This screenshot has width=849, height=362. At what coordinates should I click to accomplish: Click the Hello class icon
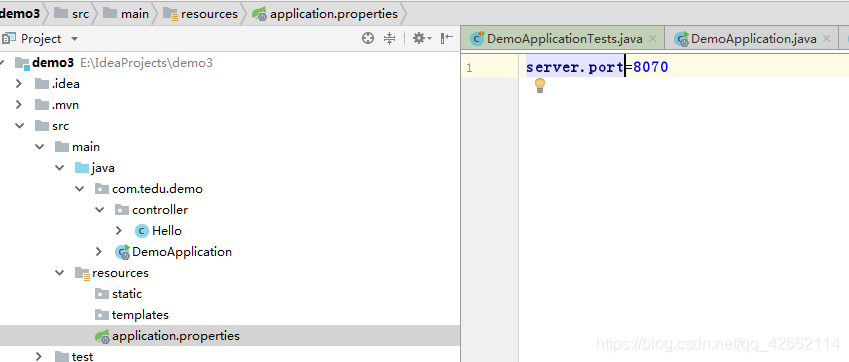pyautogui.click(x=141, y=231)
